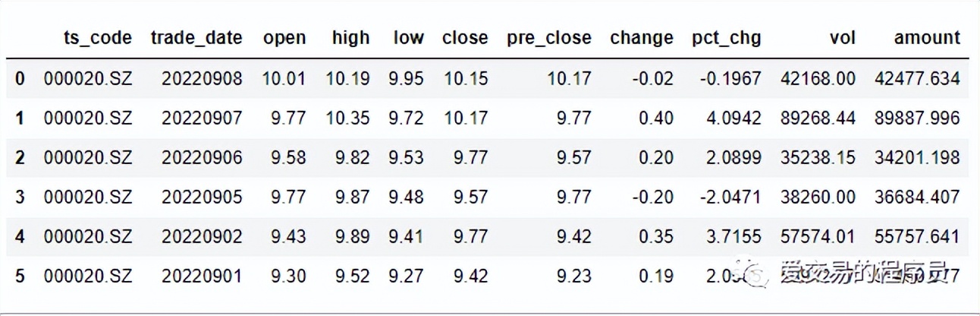Click the ts_code column header
Viewport: 980px width, 316px height.
(x=98, y=38)
